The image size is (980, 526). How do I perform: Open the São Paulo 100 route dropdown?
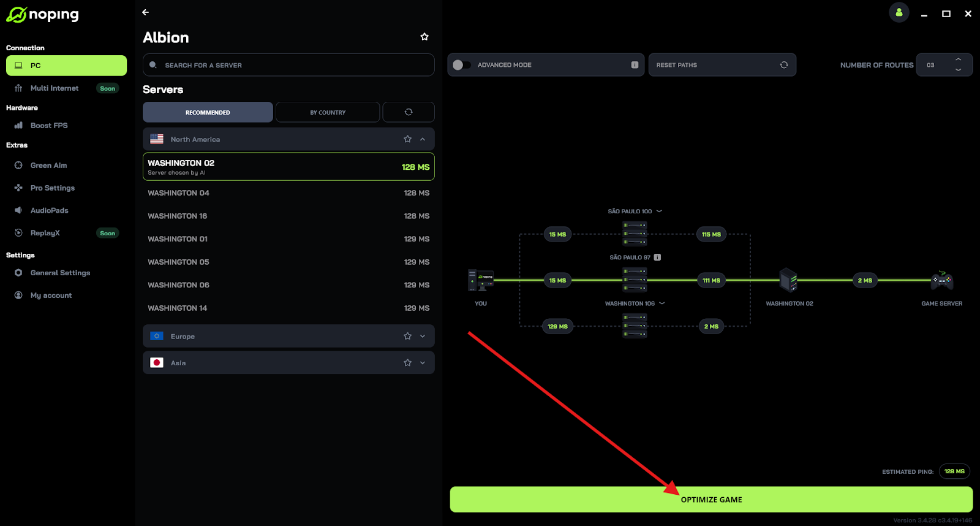pyautogui.click(x=659, y=211)
